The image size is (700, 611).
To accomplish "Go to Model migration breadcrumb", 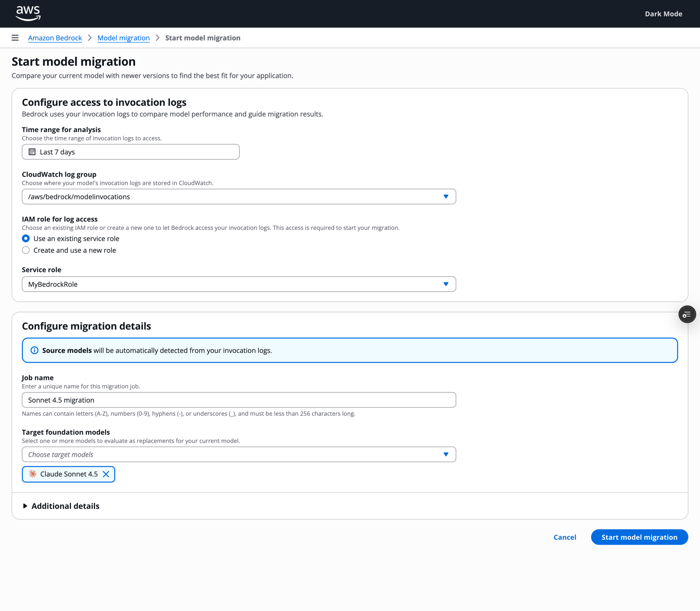I will 123,38.
